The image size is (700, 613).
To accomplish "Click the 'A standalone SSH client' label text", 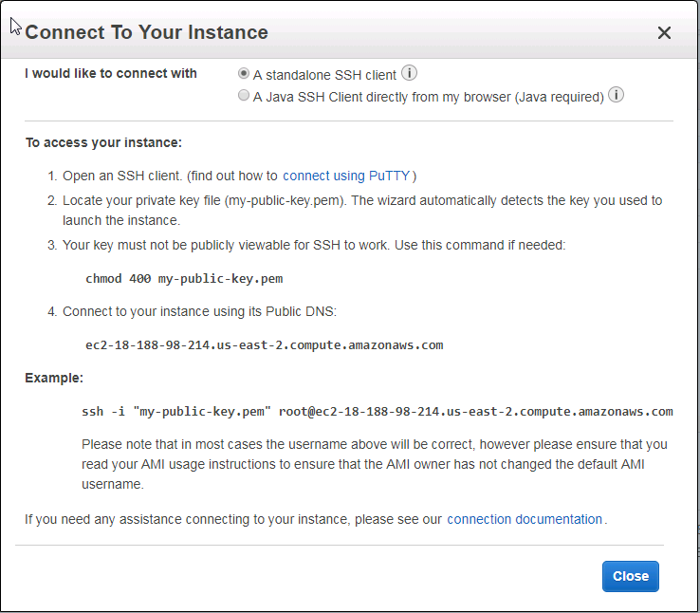I will pyautogui.click(x=324, y=75).
